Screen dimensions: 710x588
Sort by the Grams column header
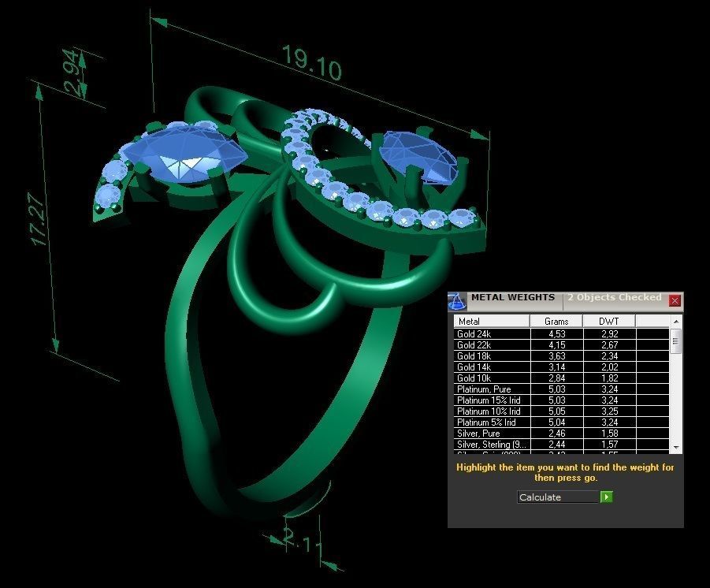click(556, 321)
